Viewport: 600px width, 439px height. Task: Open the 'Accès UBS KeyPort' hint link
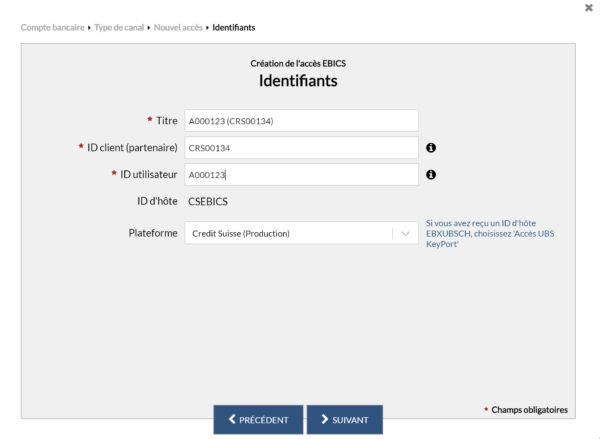pos(490,233)
